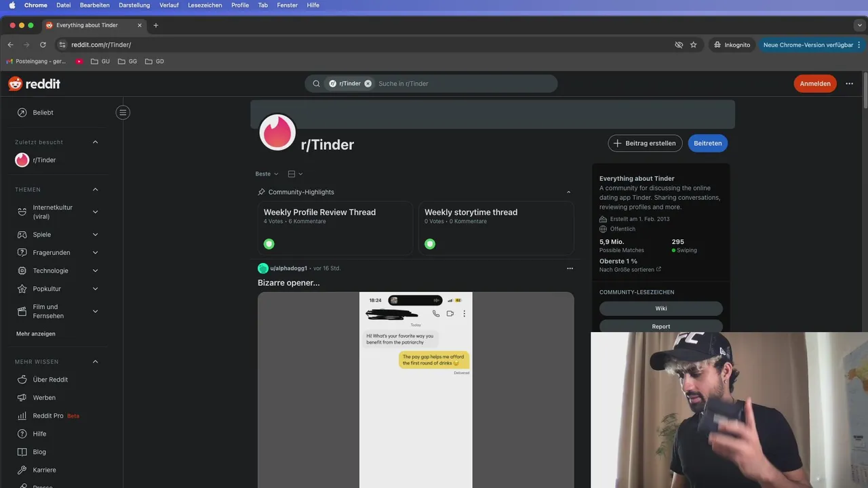Collapse the THEMEN section
Screen dimensions: 868x488
95,190
